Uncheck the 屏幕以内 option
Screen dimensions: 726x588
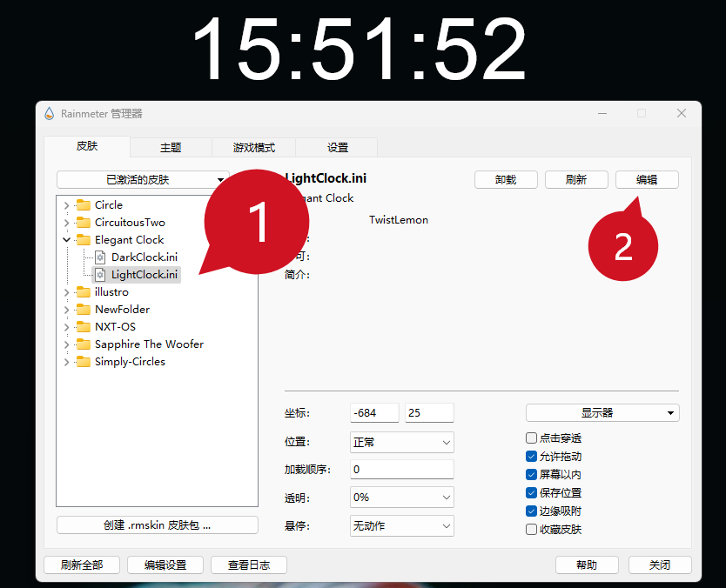(x=531, y=474)
